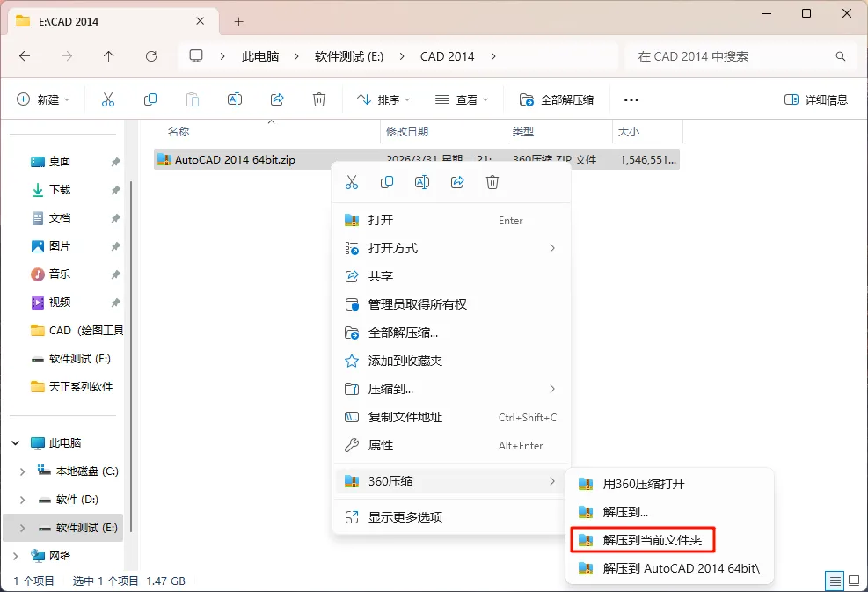Click the computer icon in the address bar
Viewport: 868px width, 592px height.
click(x=196, y=56)
